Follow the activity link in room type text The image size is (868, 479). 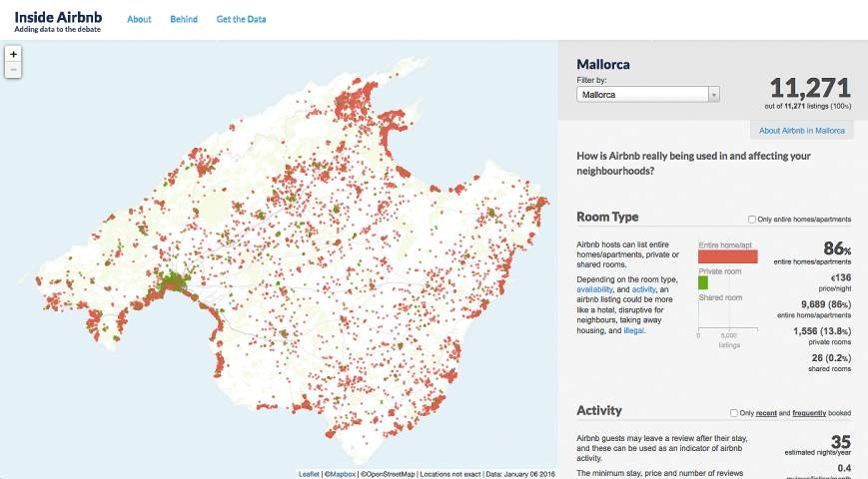[x=644, y=289]
